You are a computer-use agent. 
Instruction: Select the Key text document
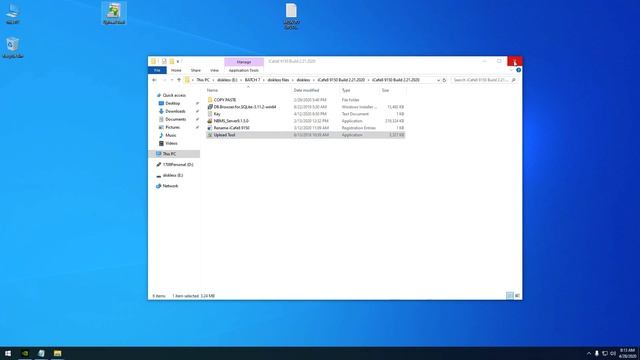217,114
